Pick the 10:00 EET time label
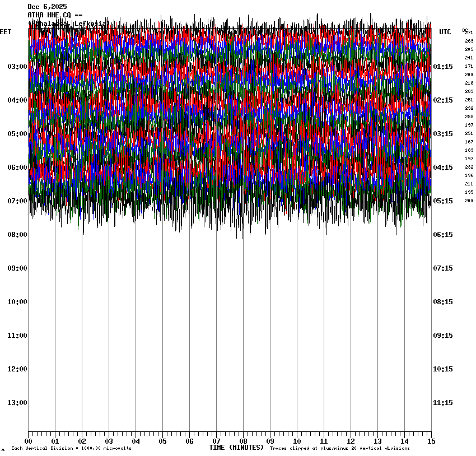 pos(17,302)
